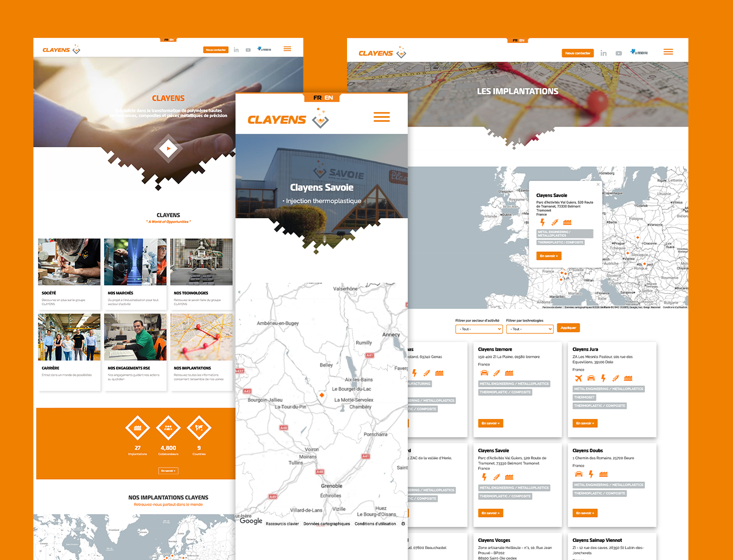Click the airplane icon in Clayens Jura card
Screen dimensions: 733x560
tap(578, 378)
